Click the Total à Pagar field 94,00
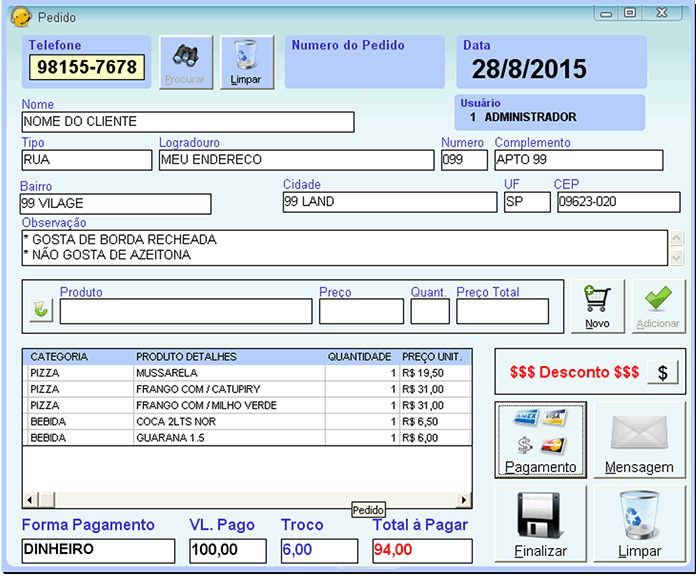The image size is (700, 578). [422, 551]
